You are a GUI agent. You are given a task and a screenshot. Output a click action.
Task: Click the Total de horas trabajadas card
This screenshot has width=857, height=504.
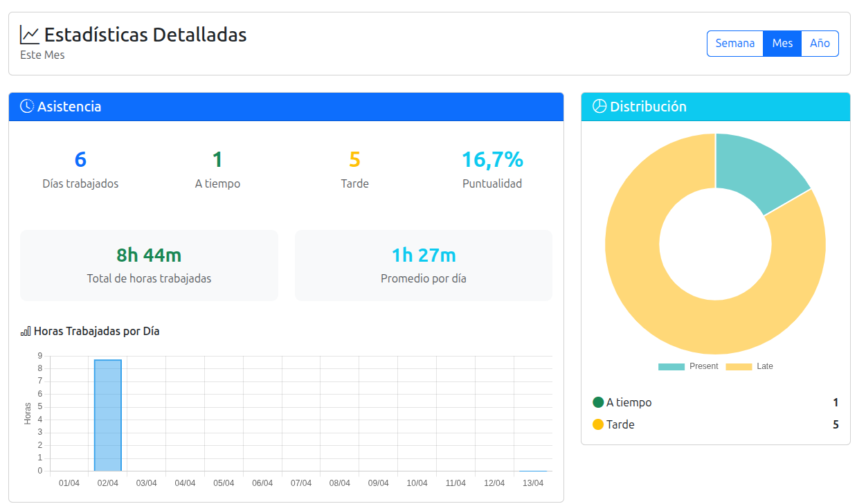149,265
